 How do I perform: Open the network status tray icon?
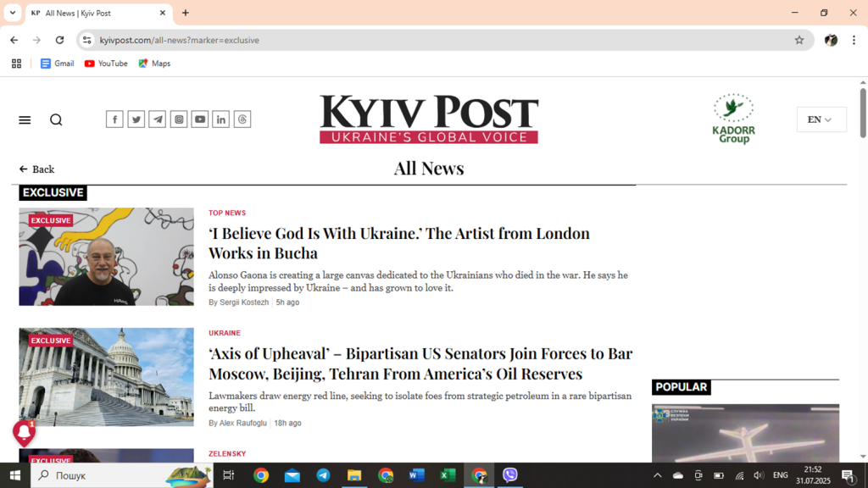click(x=739, y=475)
